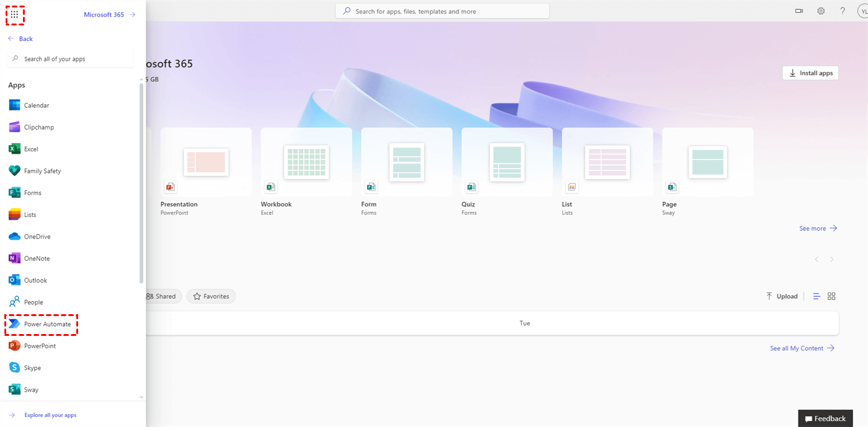Click the Microsoft 365 link in the apps panel
Image resolution: width=868 pixels, height=427 pixels.
[110, 14]
